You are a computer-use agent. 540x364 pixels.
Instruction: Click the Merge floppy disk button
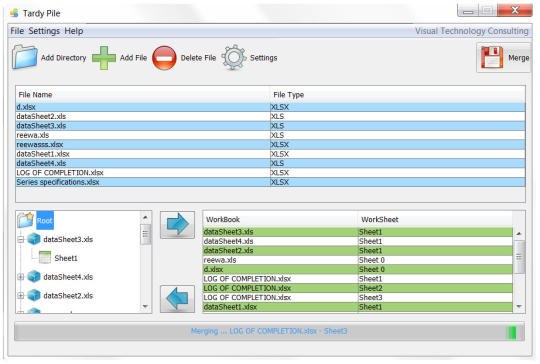[x=504, y=58]
